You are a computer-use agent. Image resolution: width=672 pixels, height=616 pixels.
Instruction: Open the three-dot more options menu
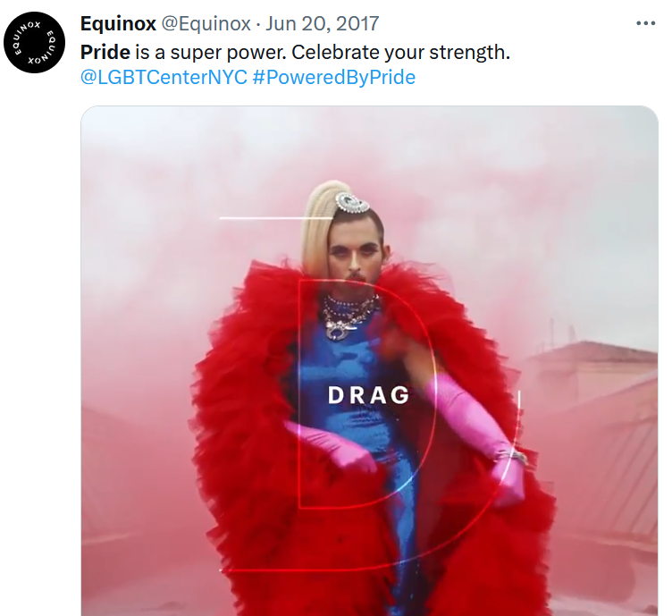(x=646, y=23)
